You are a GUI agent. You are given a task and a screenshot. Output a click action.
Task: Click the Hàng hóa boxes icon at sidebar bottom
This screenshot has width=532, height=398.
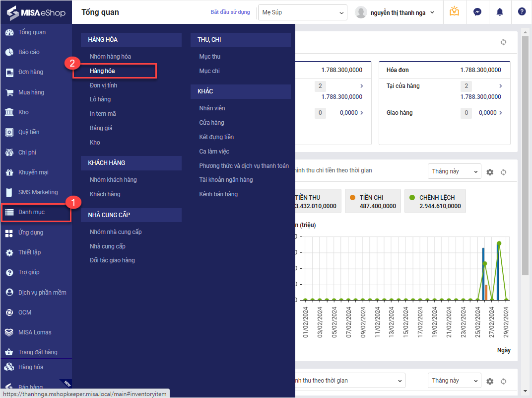tap(9, 367)
